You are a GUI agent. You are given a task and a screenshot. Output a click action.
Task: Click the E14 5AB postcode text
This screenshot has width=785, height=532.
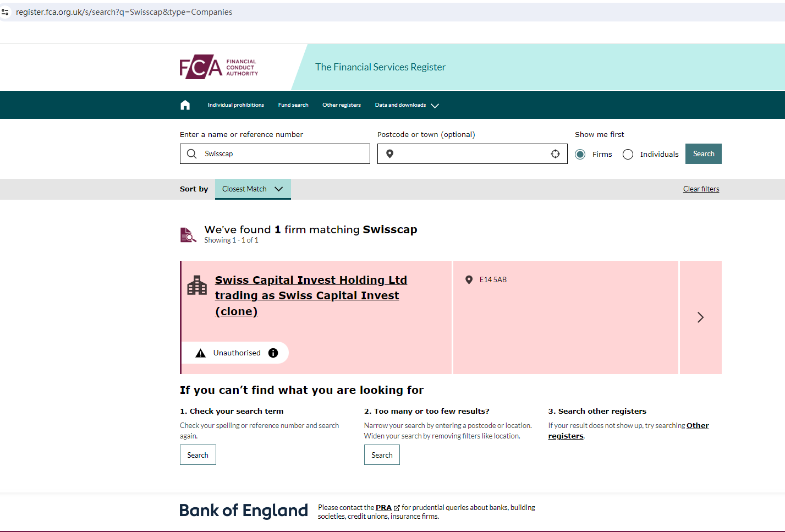point(493,280)
